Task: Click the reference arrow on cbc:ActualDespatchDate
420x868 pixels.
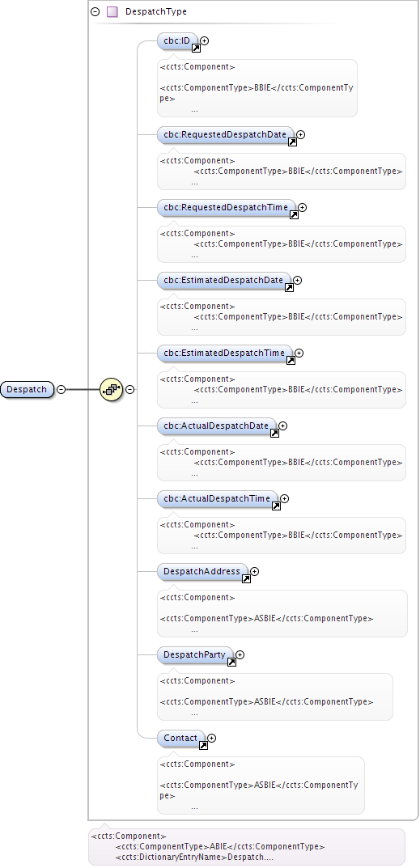Action: (x=274, y=434)
